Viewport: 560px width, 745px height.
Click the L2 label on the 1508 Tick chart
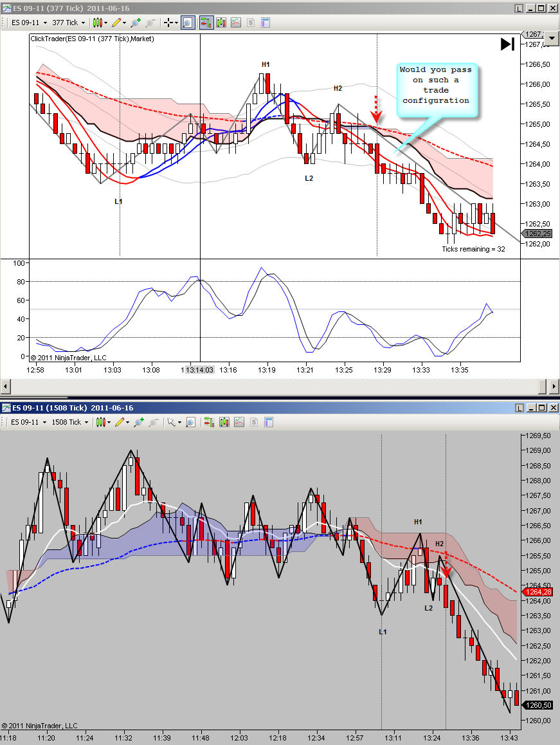tap(428, 608)
